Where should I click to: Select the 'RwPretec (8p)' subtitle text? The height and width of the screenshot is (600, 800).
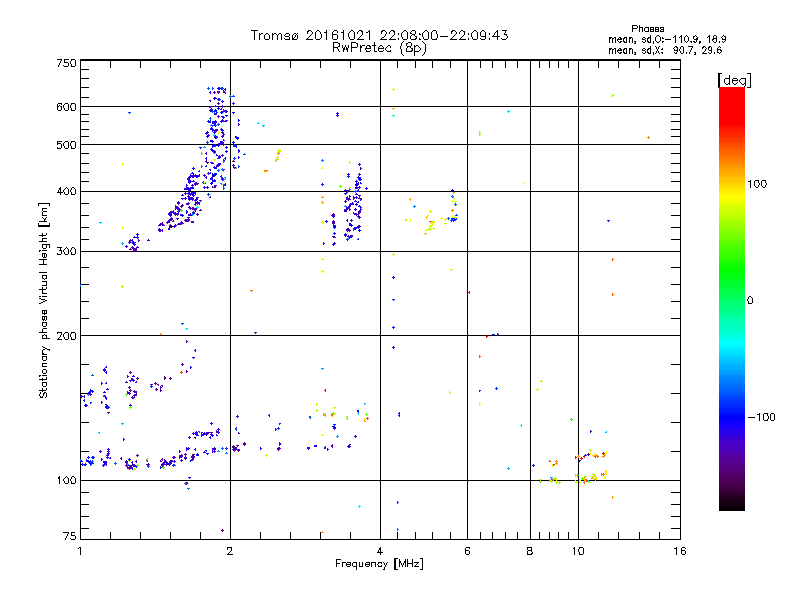point(379,48)
